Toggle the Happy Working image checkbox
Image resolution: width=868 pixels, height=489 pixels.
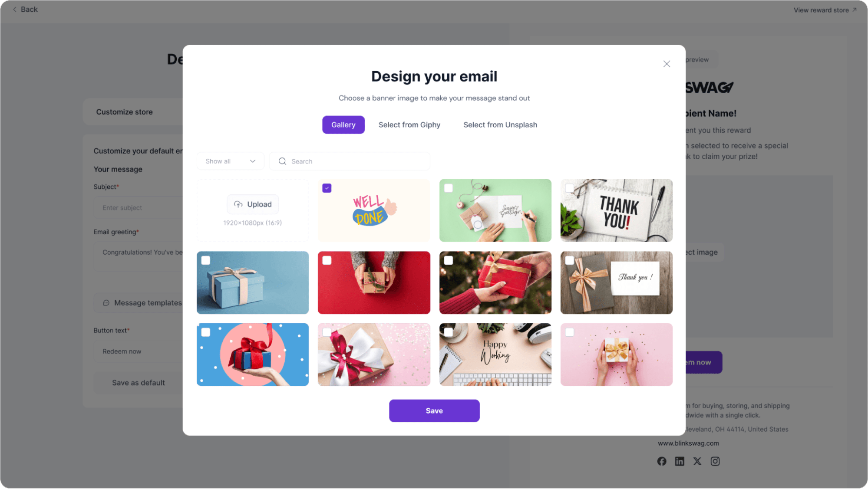449,332
